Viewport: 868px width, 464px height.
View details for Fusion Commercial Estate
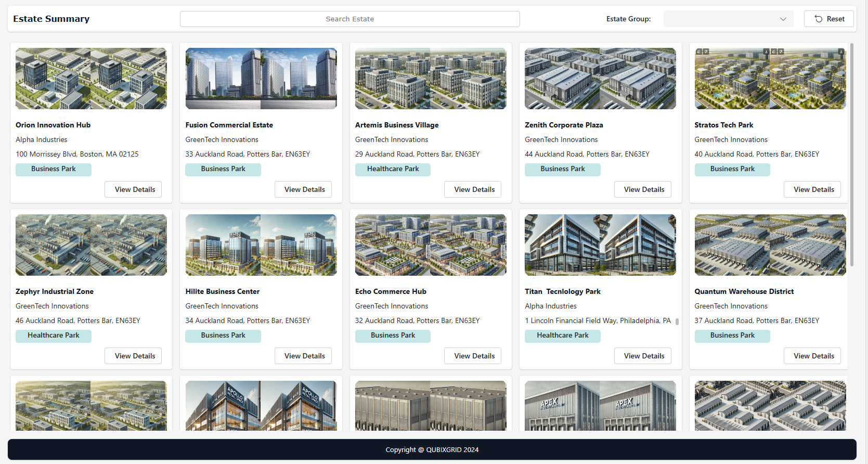pyautogui.click(x=304, y=189)
